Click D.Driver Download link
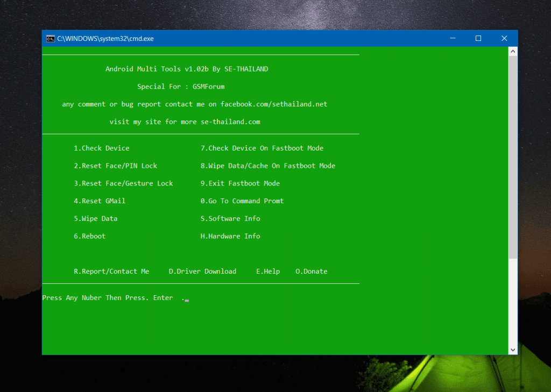The height and width of the screenshot is (392, 551). [x=203, y=271]
